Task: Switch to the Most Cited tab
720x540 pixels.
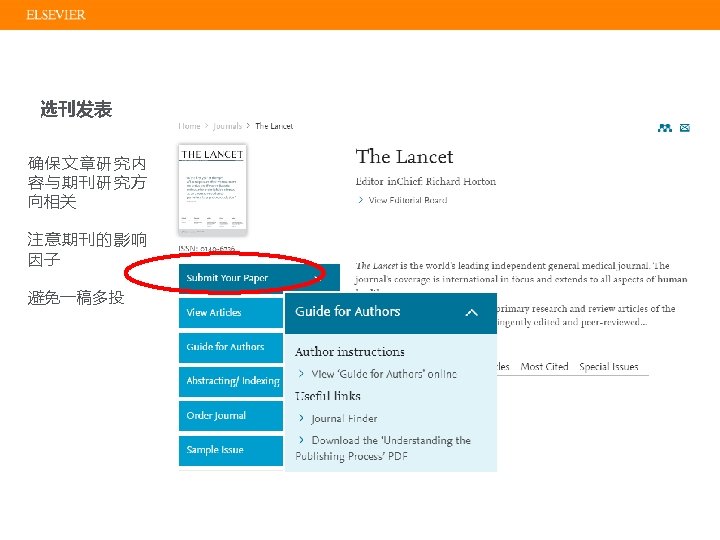Action: coord(544,366)
